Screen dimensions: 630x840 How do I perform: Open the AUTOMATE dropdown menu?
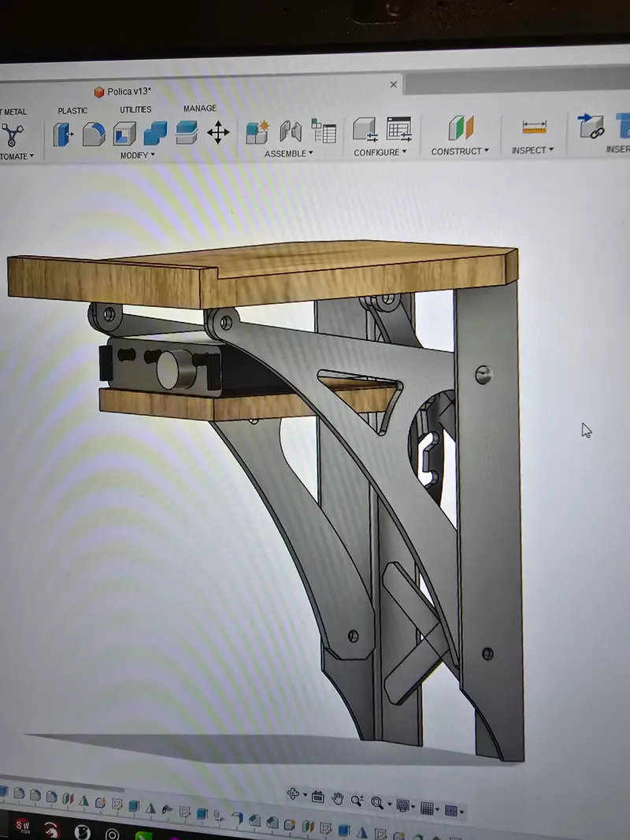[x=17, y=157]
